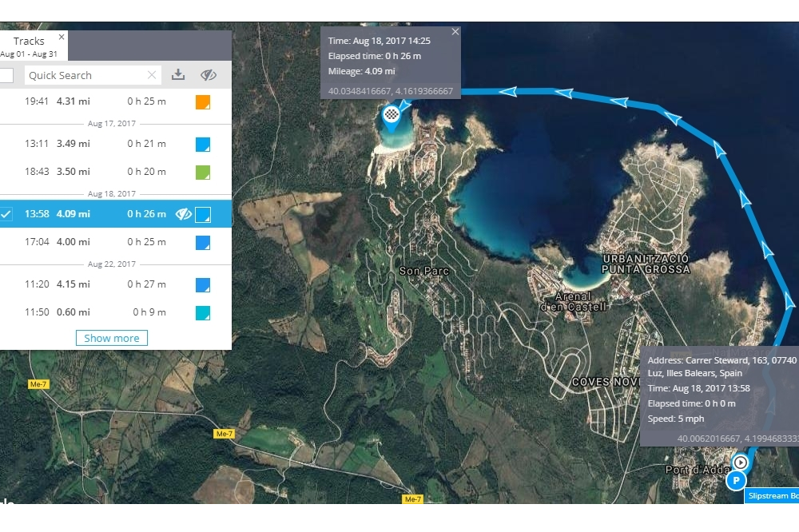The height and width of the screenshot is (532, 799).
Task: Click the checkered track marker at the beach
Action: (x=391, y=114)
